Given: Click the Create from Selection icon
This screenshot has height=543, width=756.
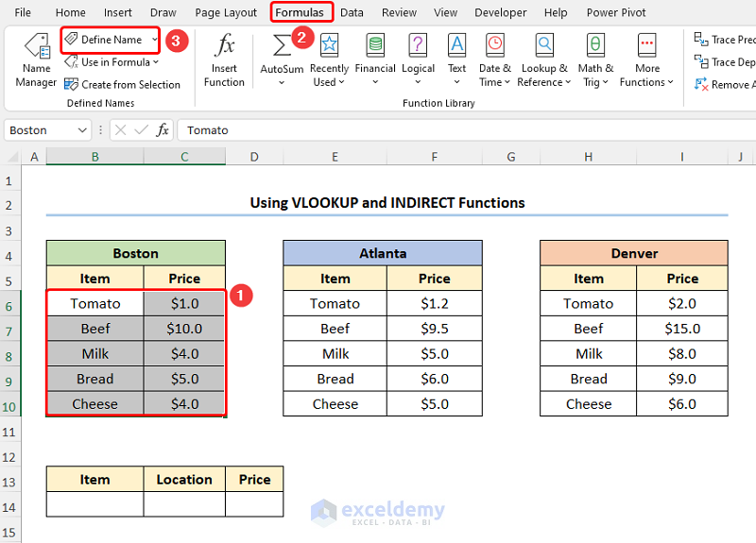Looking at the screenshot, I should [72, 84].
